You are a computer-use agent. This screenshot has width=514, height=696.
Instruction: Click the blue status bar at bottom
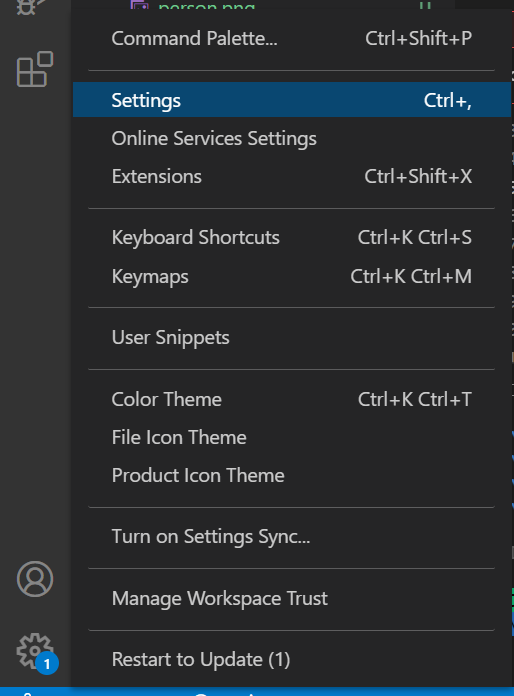tap(257, 692)
